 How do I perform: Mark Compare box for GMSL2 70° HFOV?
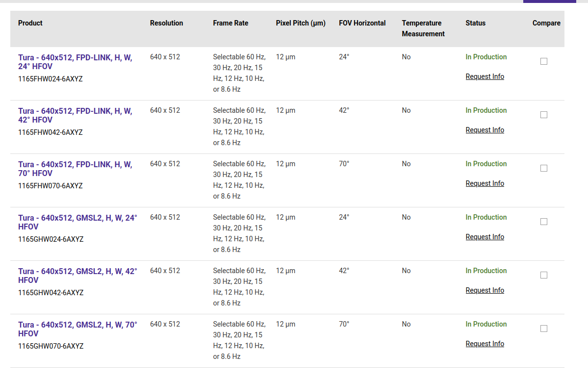tap(543, 329)
